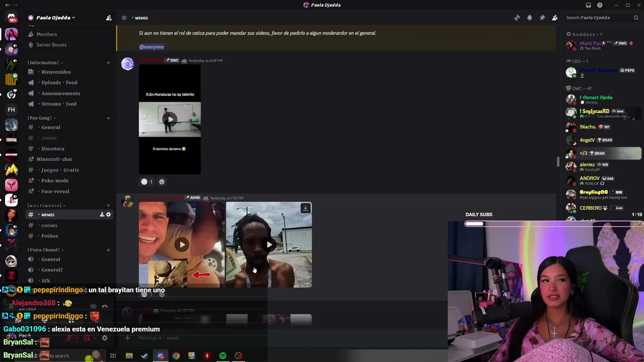This screenshot has height=362, width=644.
Task: Open the Help question mark icon
Action: click(x=600, y=5)
